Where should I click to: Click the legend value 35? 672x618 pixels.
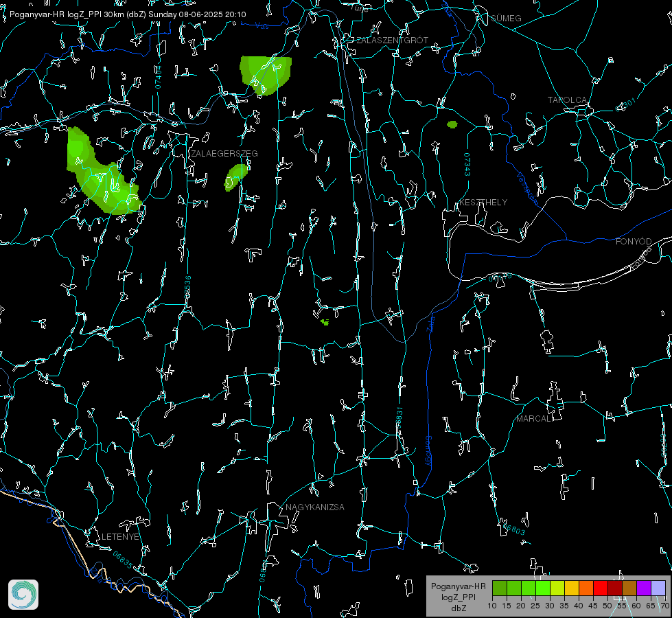click(x=564, y=606)
